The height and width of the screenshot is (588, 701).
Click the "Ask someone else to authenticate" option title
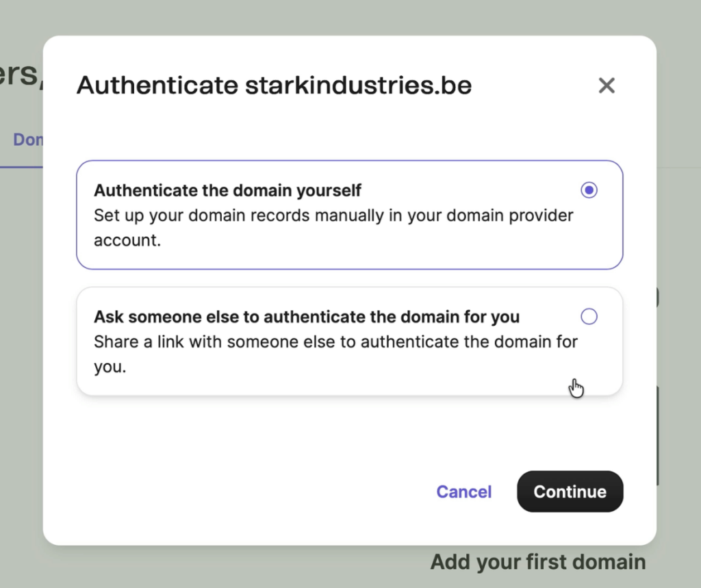pos(306,317)
